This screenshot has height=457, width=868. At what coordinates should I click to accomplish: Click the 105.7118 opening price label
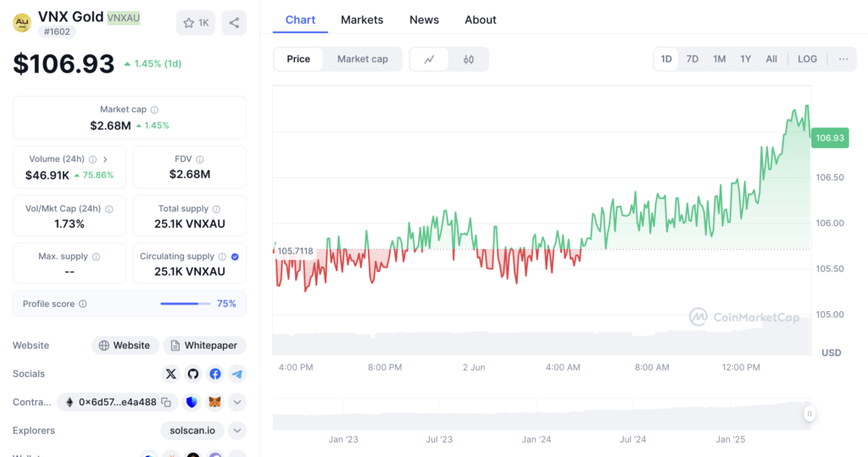click(295, 251)
